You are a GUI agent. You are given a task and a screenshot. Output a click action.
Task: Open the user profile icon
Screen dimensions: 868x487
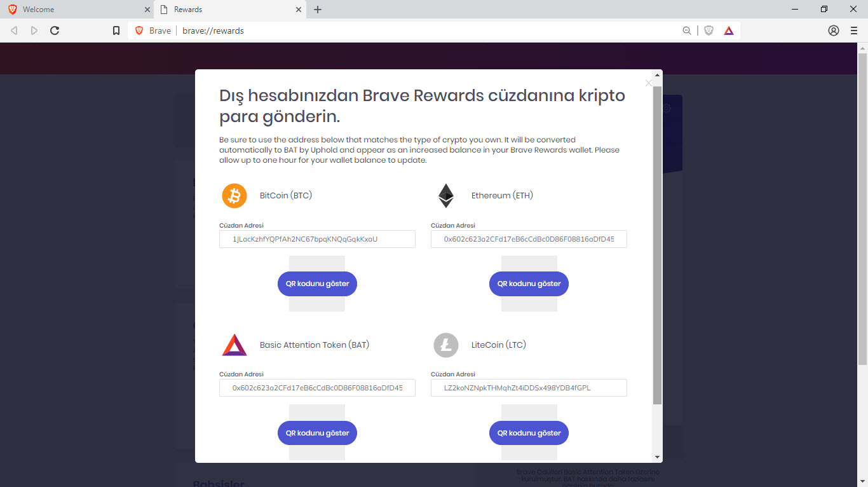point(834,31)
